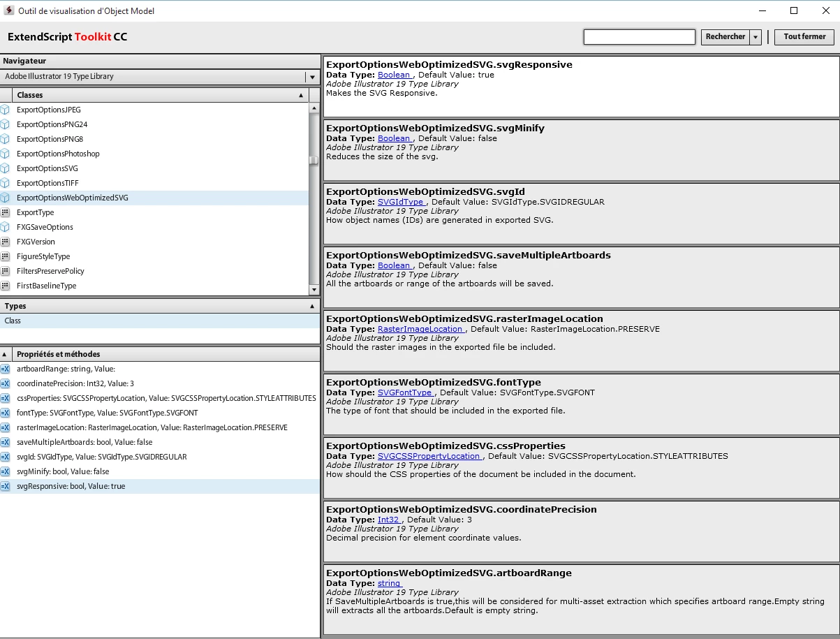Click the Rechercher search button
Viewport: 840px width, 639px height.
click(725, 37)
